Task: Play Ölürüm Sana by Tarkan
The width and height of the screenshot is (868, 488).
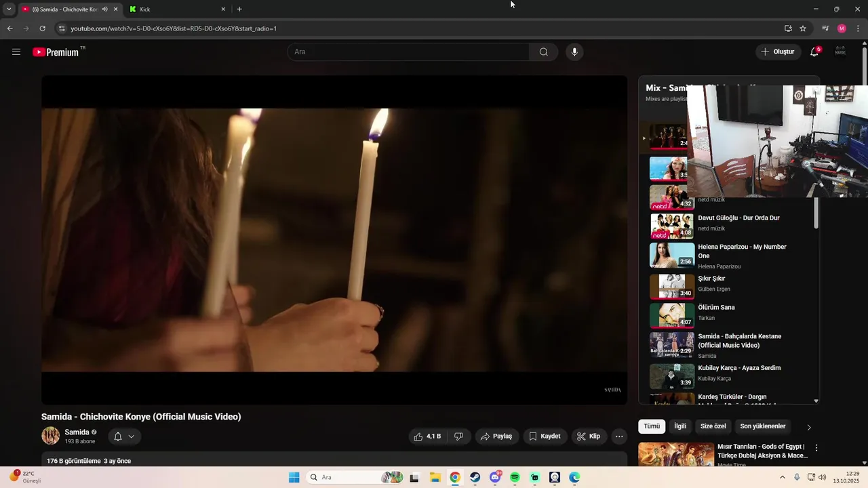Action: click(716, 308)
